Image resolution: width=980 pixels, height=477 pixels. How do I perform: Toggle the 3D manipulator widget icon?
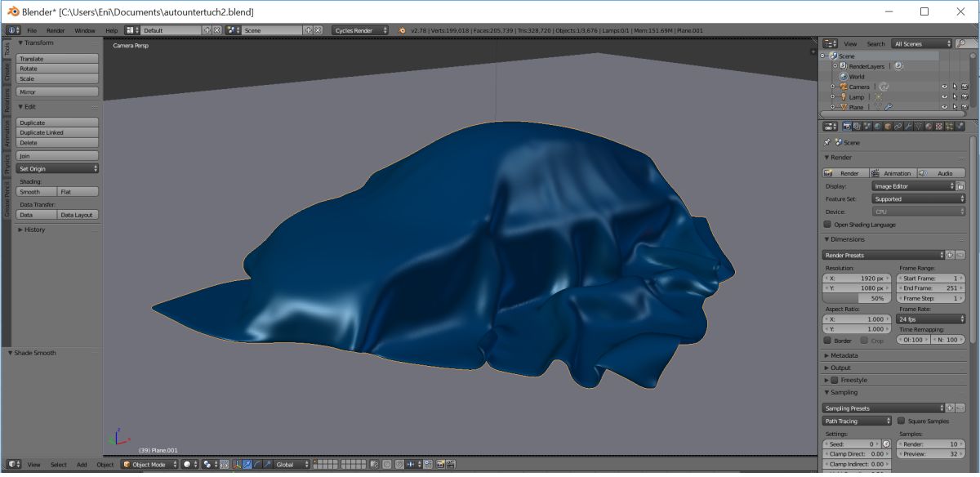tap(235, 464)
